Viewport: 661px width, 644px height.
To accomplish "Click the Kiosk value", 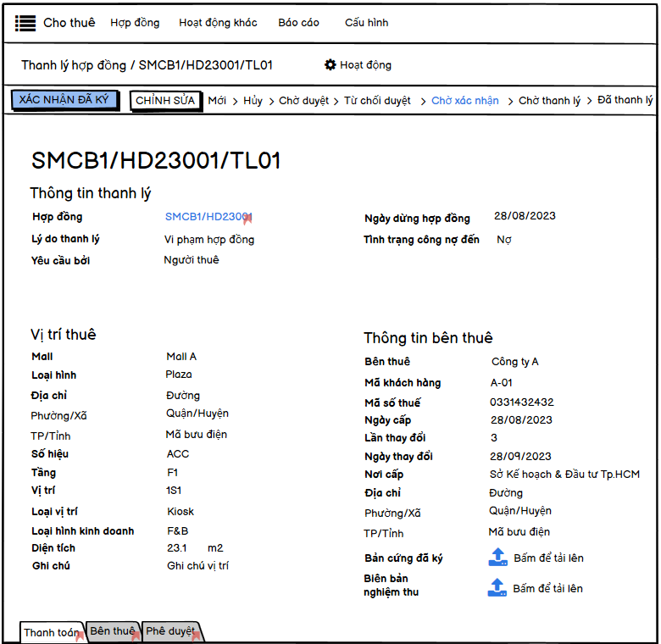I will 181,511.
